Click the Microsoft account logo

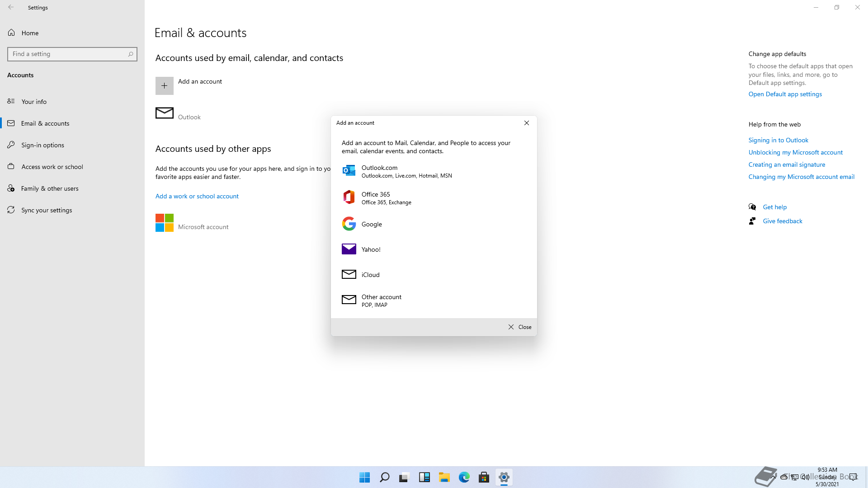coord(164,223)
